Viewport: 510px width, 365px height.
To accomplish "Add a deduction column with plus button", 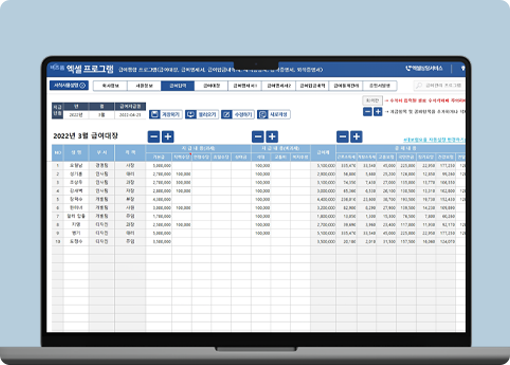I will click(x=356, y=137).
